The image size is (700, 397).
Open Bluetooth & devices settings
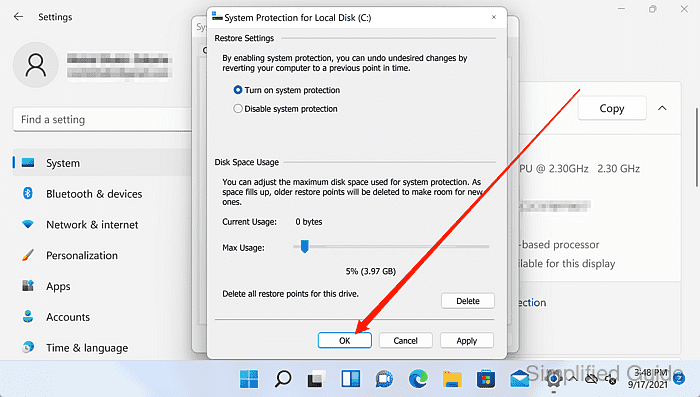103,194
